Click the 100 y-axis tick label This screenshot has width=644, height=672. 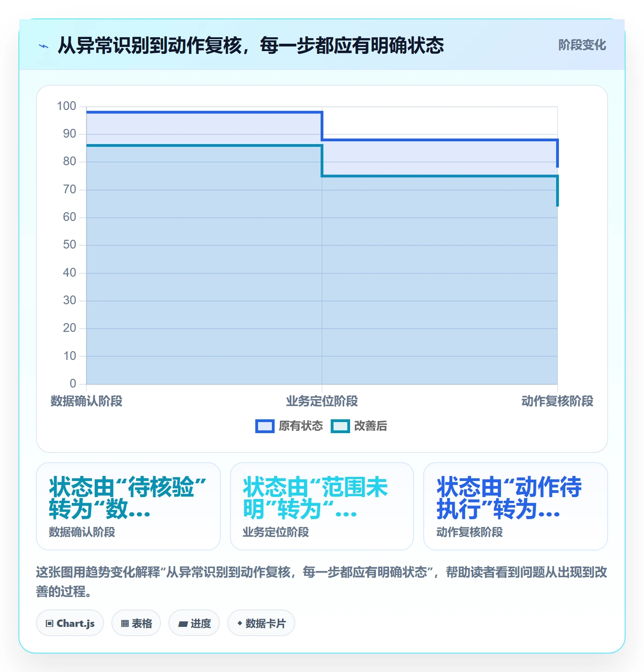point(66,106)
